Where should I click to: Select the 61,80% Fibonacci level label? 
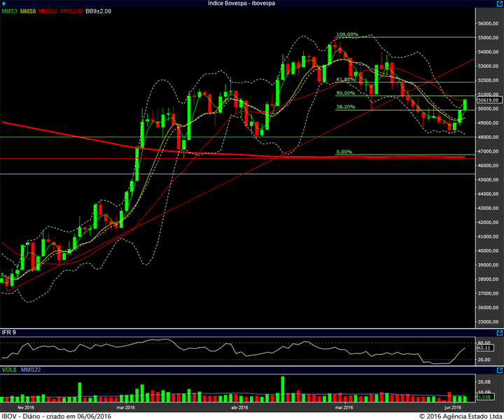[x=346, y=79]
